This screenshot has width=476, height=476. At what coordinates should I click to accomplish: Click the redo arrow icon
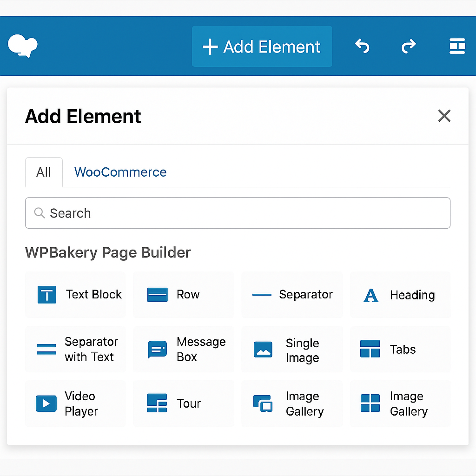click(x=409, y=46)
